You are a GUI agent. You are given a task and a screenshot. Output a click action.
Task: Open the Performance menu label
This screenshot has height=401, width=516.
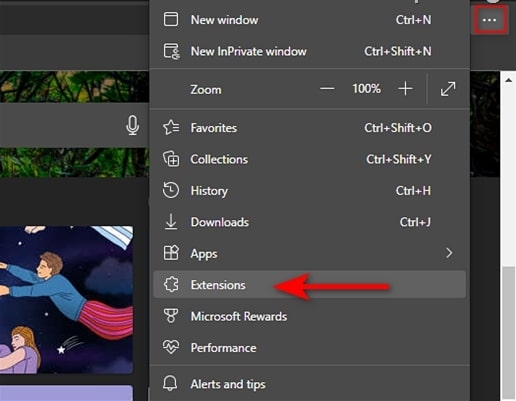[223, 348]
